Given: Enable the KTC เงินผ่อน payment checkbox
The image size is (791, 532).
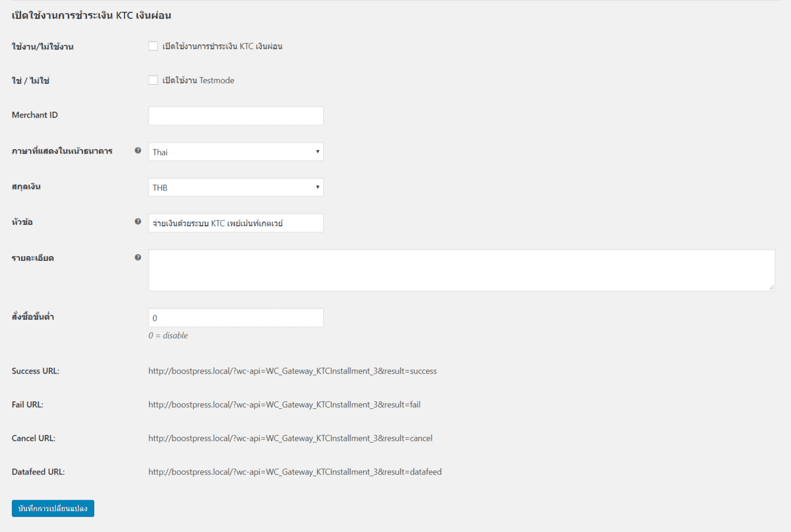Looking at the screenshot, I should [153, 46].
